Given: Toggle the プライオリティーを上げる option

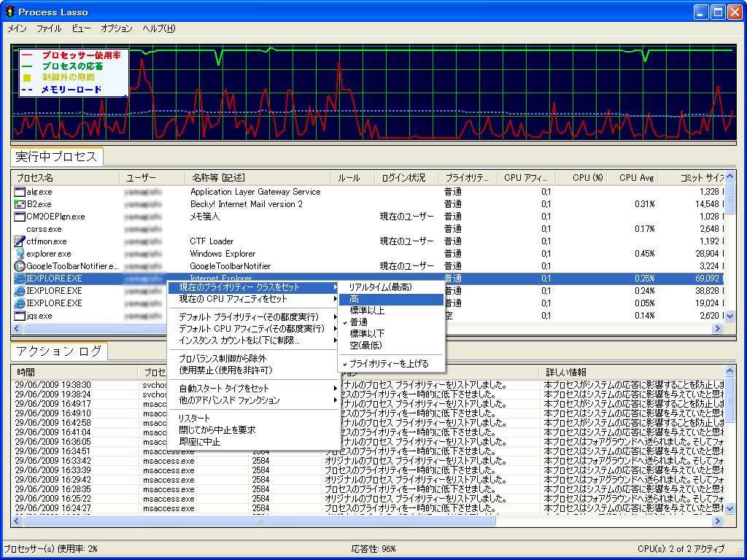Looking at the screenshot, I should 391,364.
